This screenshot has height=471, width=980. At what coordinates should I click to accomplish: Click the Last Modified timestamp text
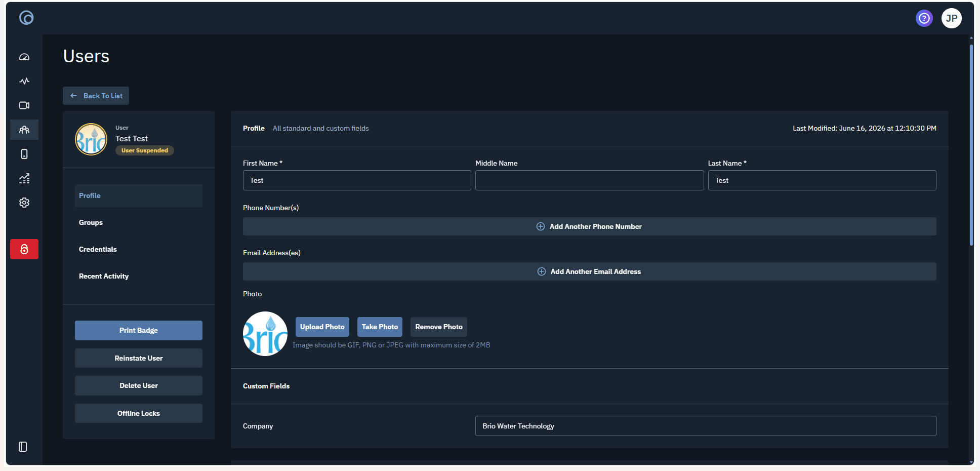865,128
